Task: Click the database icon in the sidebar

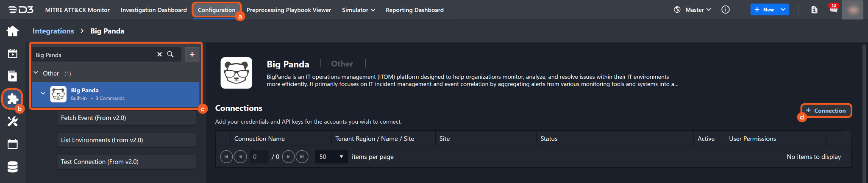Action: click(x=13, y=167)
